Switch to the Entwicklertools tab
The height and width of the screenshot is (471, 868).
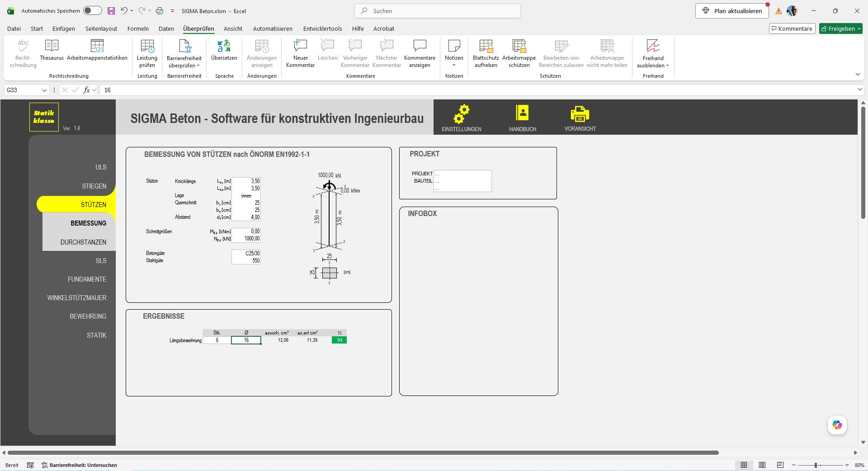(322, 28)
